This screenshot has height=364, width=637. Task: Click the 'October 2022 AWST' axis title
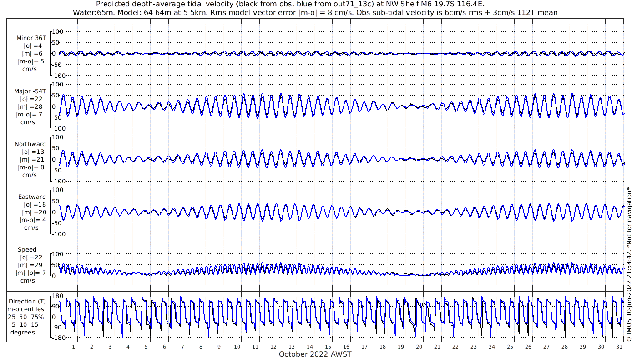[315, 354]
